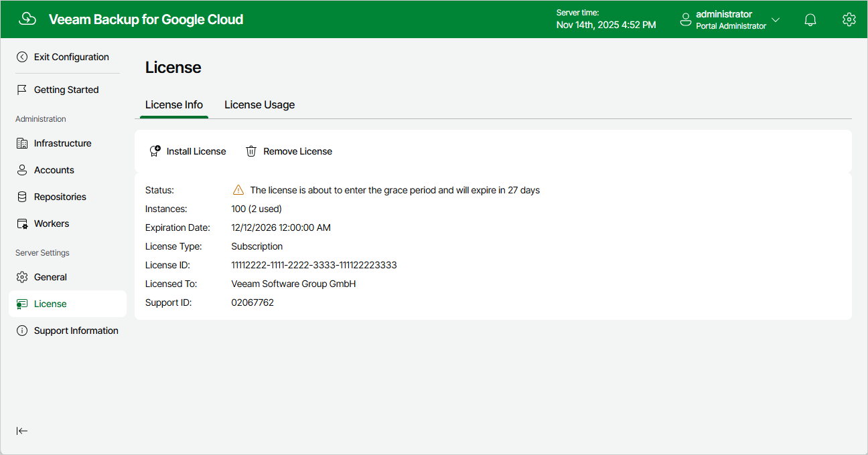Click the Subscription license type value
Screen dimensions: 868x455
pos(257,246)
